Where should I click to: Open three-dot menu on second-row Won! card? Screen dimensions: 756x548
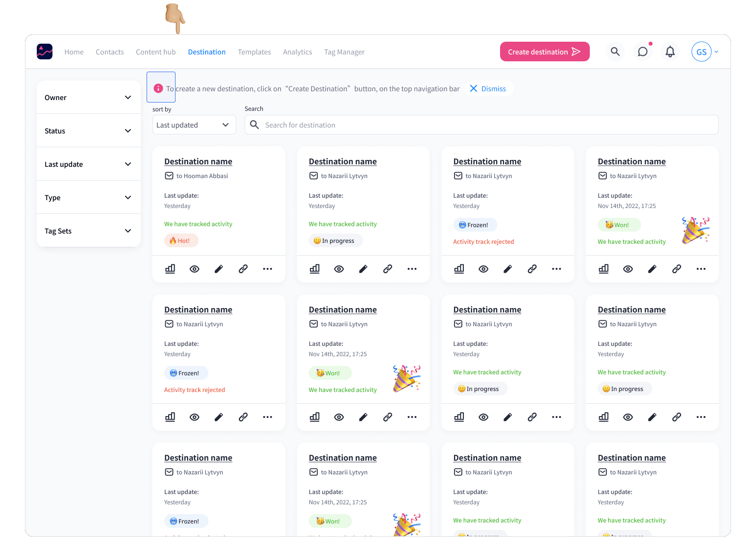coord(412,417)
